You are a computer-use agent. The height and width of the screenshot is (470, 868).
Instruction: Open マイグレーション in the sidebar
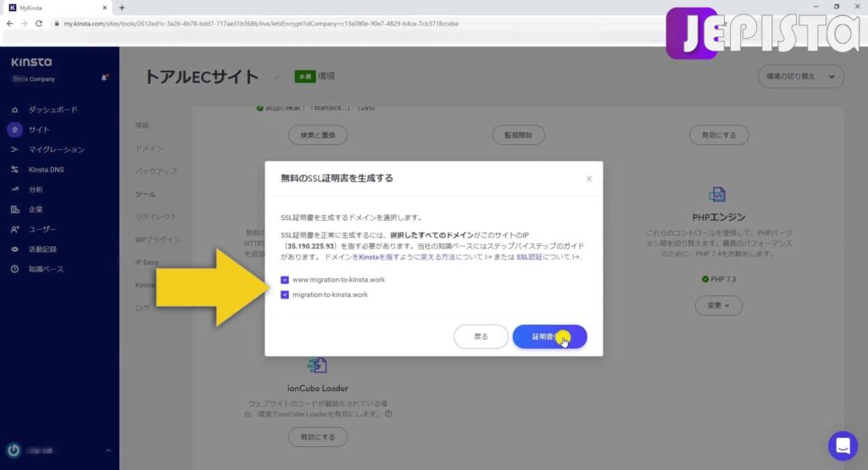point(57,149)
